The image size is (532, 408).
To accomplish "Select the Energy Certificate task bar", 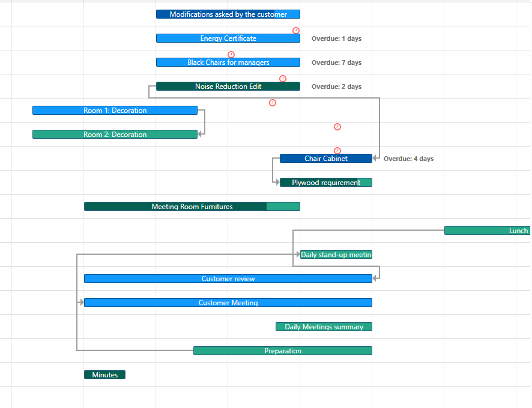I will [228, 38].
